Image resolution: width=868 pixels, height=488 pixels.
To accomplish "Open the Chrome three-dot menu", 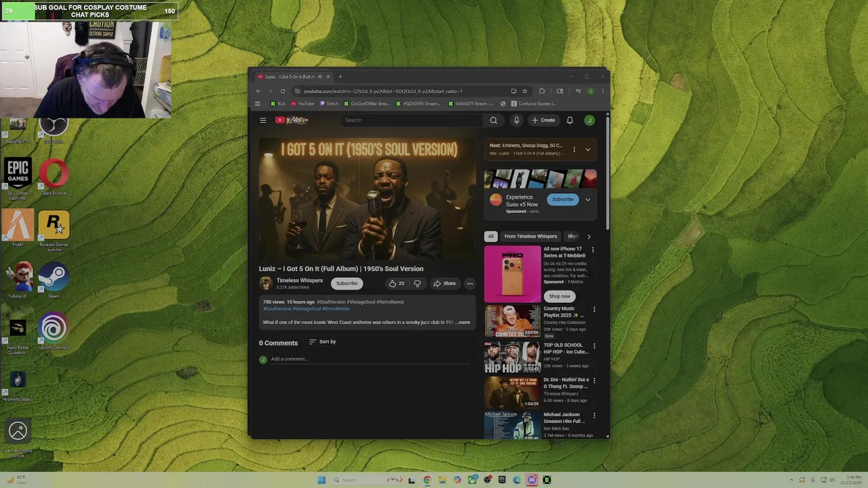I will [602, 91].
